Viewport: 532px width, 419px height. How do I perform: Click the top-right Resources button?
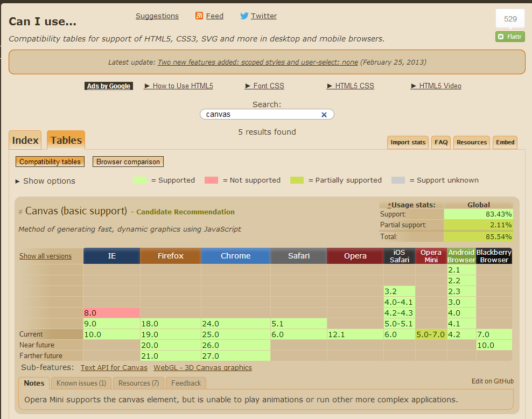[472, 143]
